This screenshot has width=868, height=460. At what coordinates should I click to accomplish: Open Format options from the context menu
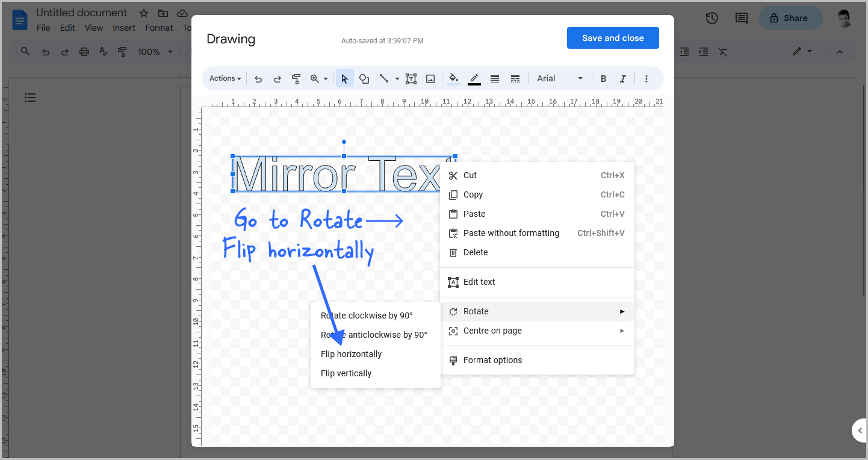coord(492,359)
